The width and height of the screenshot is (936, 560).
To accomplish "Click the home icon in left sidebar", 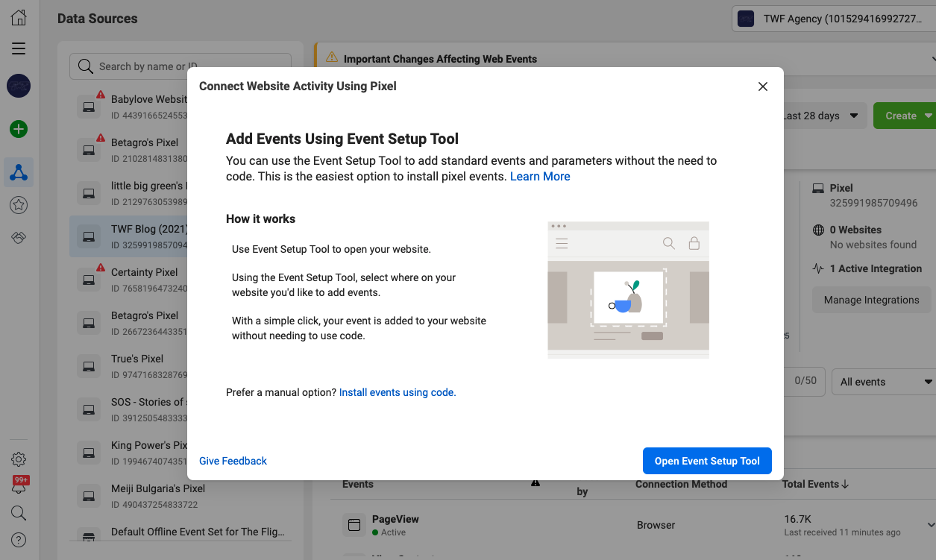I will point(19,18).
